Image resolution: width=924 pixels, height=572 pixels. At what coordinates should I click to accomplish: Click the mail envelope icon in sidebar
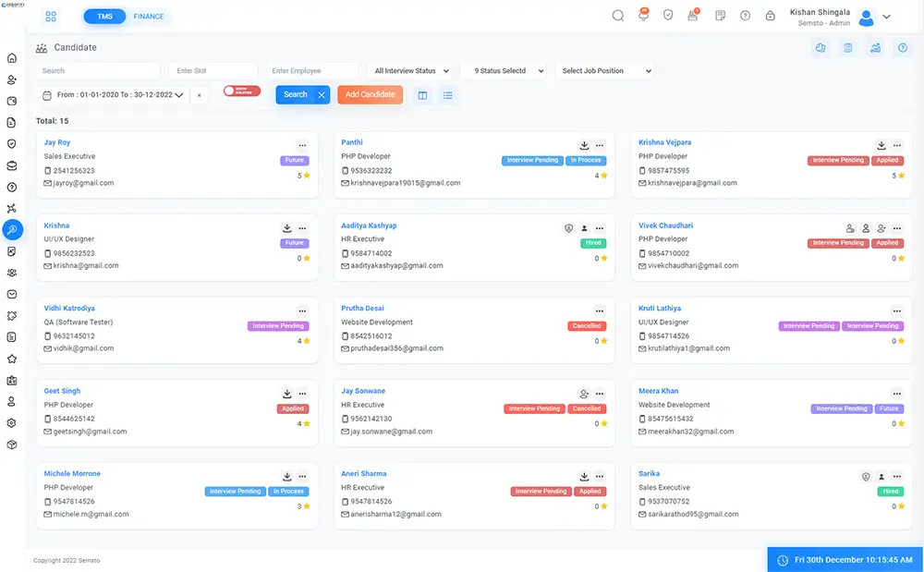click(12, 294)
